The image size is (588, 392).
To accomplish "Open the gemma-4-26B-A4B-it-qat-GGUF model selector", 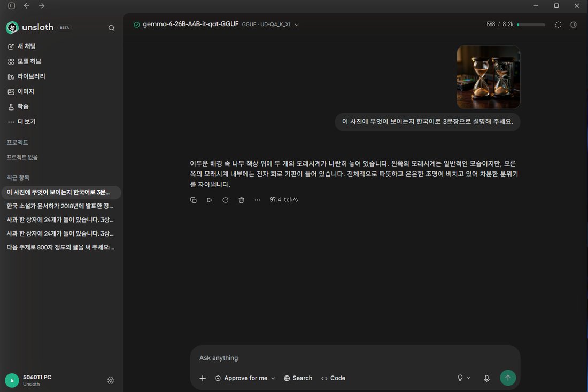I will 216,25.
